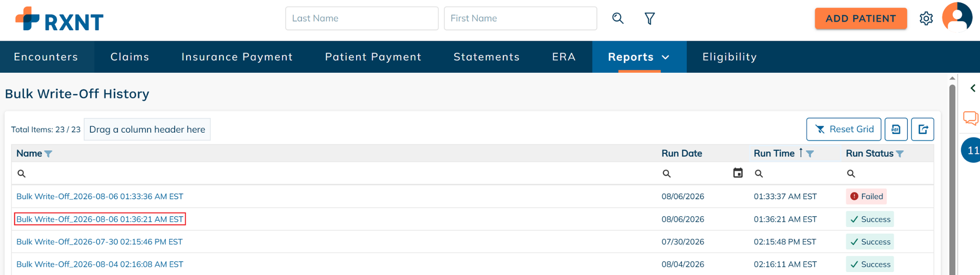Focus the Last Name search field
Screen dimensions: 980x275
(x=362, y=18)
